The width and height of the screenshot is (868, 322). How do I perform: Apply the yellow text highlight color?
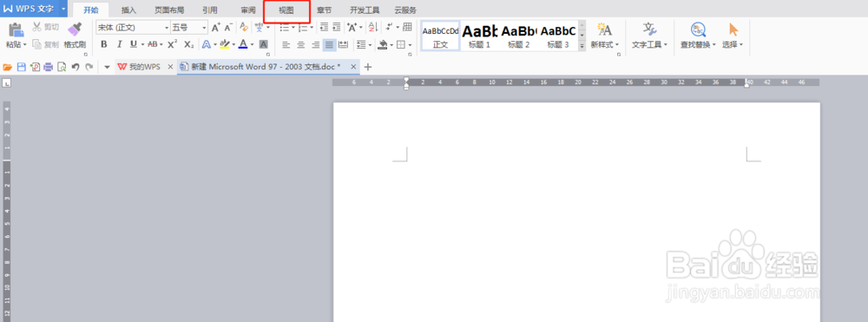[x=224, y=44]
